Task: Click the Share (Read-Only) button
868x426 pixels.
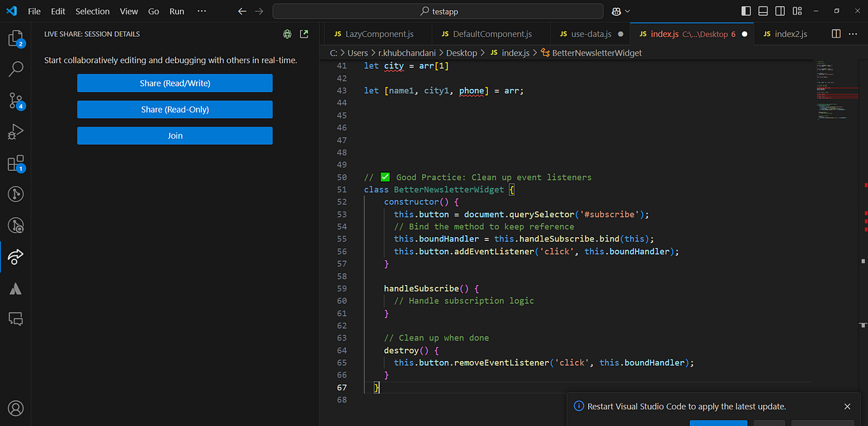Action: 175,109
